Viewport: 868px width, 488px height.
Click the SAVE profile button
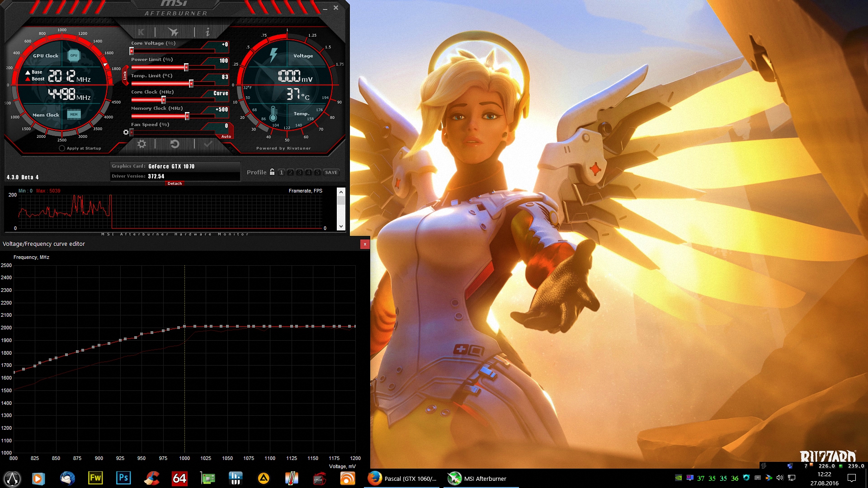331,173
